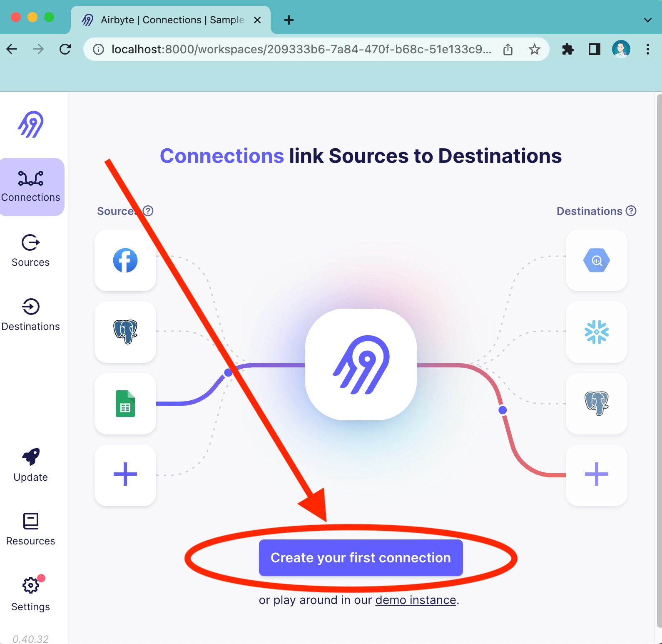Viewport: 662px width, 644px height.
Task: Click the Snowflake destination card
Action: click(597, 332)
